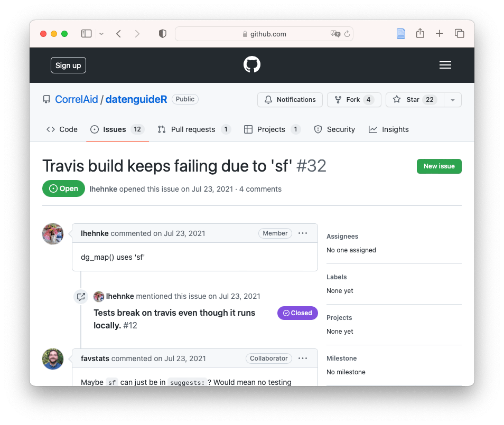Click the github.com address bar
504x425 pixels.
(x=264, y=34)
